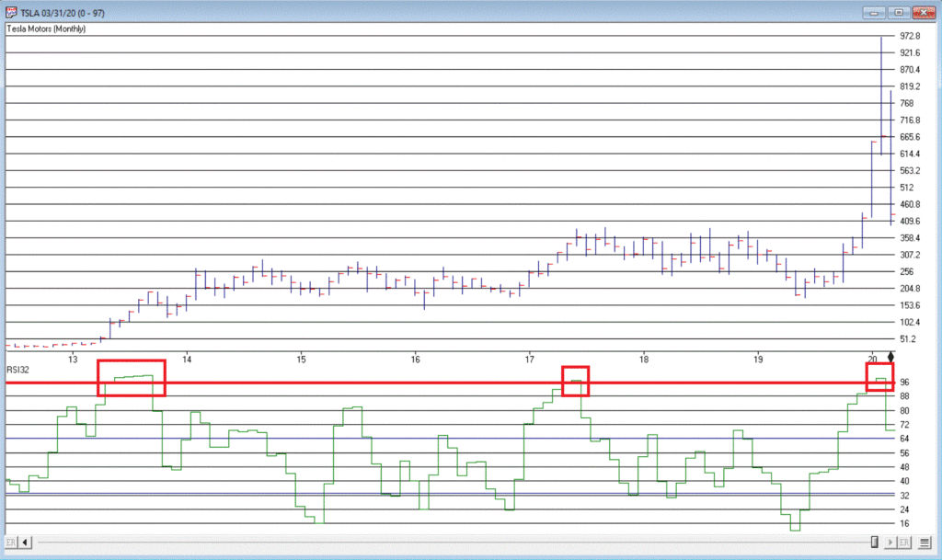The image size is (942, 560).
Task: Click the year 16 label on the time axis
Action: tap(415, 360)
